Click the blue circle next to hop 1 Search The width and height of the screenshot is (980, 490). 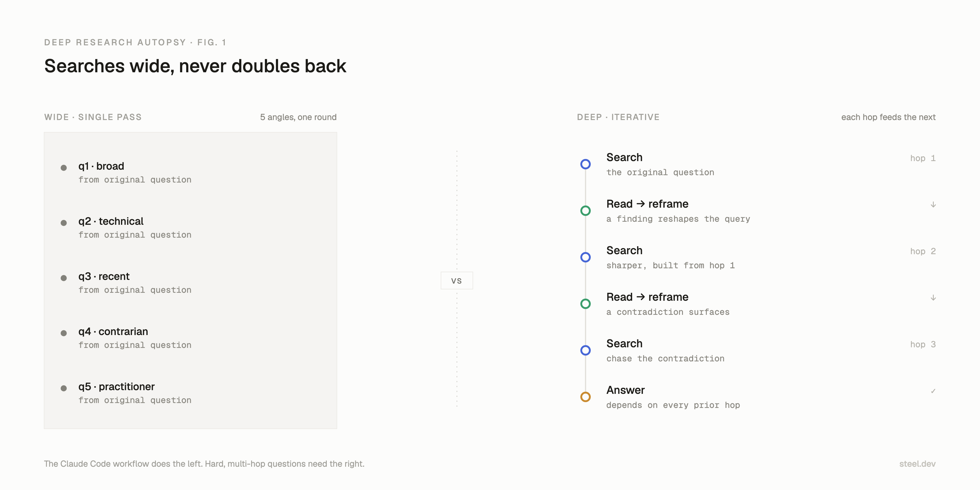pos(586,164)
